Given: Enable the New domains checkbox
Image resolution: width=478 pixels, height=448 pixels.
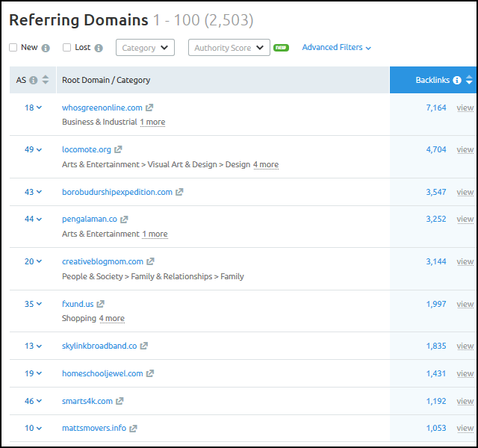Looking at the screenshot, I should (13, 47).
